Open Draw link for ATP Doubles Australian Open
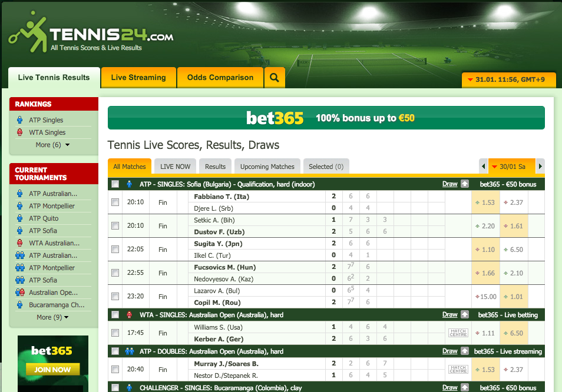This screenshot has width=562, height=392. click(x=450, y=351)
